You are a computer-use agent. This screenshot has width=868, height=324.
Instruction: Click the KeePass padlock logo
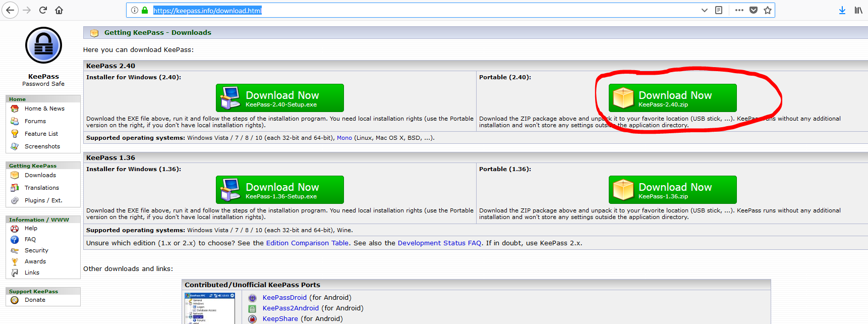pyautogui.click(x=43, y=45)
